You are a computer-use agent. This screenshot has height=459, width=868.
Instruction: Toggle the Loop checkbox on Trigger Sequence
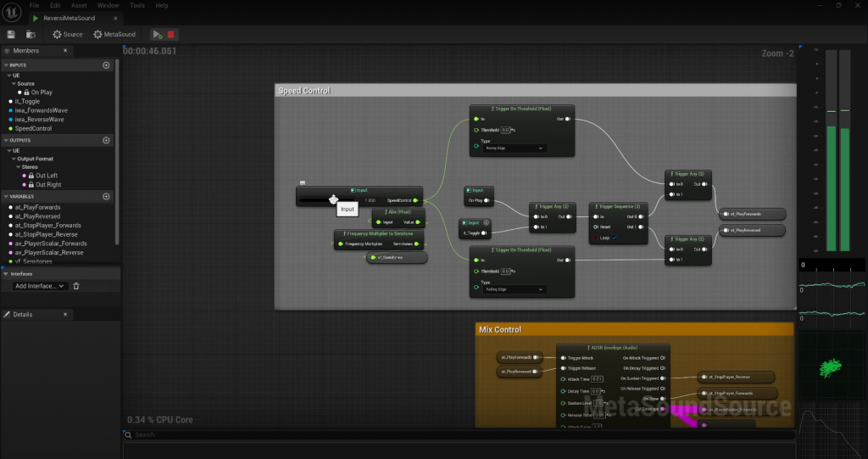click(x=614, y=238)
